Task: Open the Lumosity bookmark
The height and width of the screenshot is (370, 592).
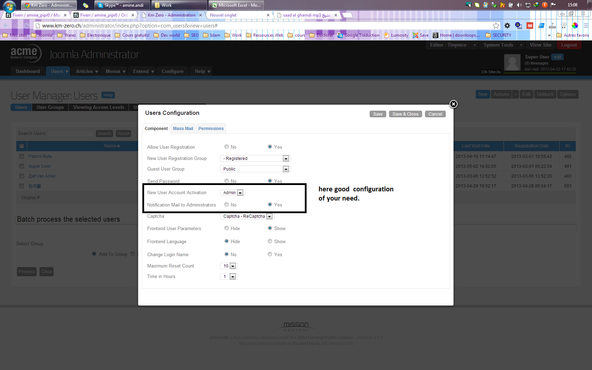Action: (x=396, y=35)
